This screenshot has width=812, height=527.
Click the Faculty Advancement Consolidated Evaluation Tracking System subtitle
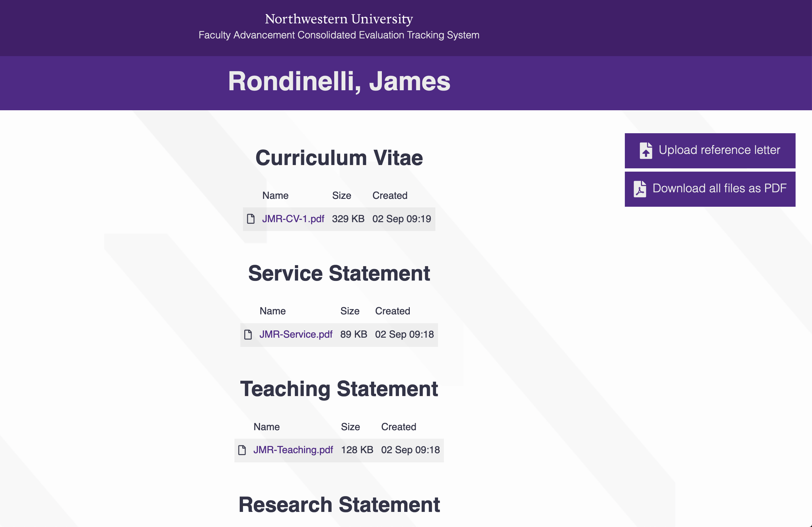click(x=339, y=35)
